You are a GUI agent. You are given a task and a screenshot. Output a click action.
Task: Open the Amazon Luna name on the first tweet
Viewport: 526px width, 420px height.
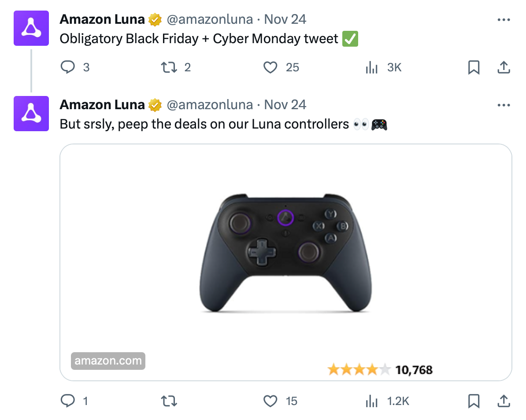tap(102, 20)
